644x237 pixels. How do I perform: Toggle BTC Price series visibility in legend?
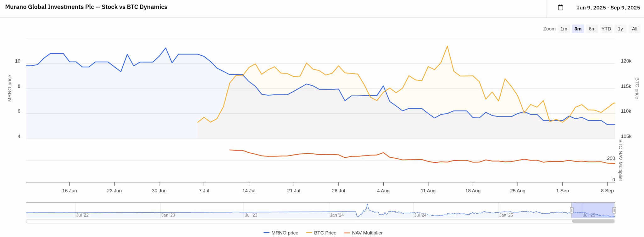[321, 233]
